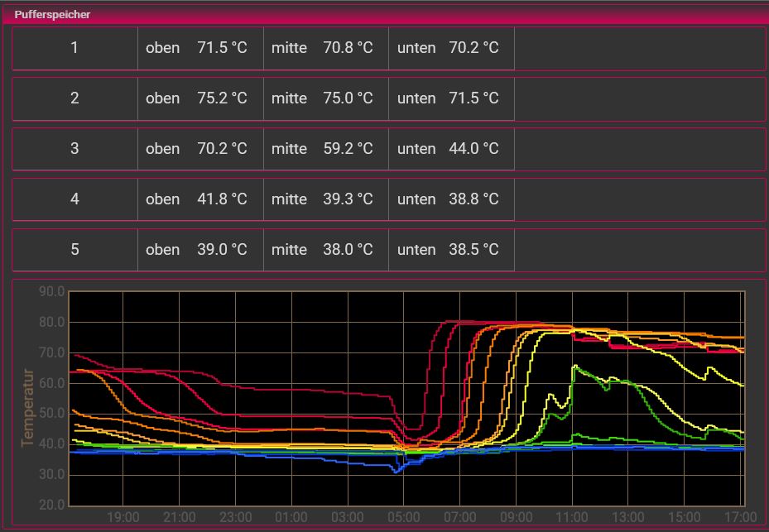Click the 20.0 temperature axis label
Image resolution: width=769 pixels, height=532 pixels.
pos(51,505)
